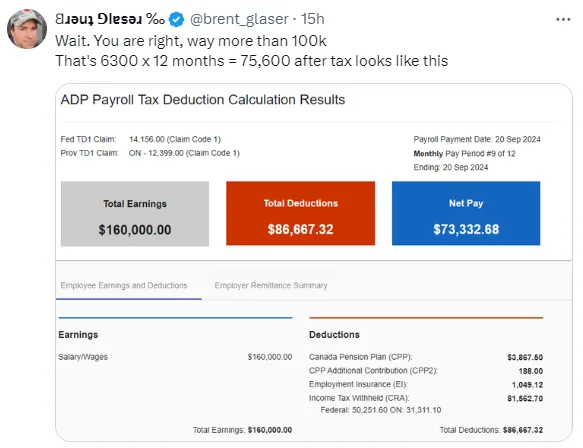Click the ADP Payroll results heading

203,100
